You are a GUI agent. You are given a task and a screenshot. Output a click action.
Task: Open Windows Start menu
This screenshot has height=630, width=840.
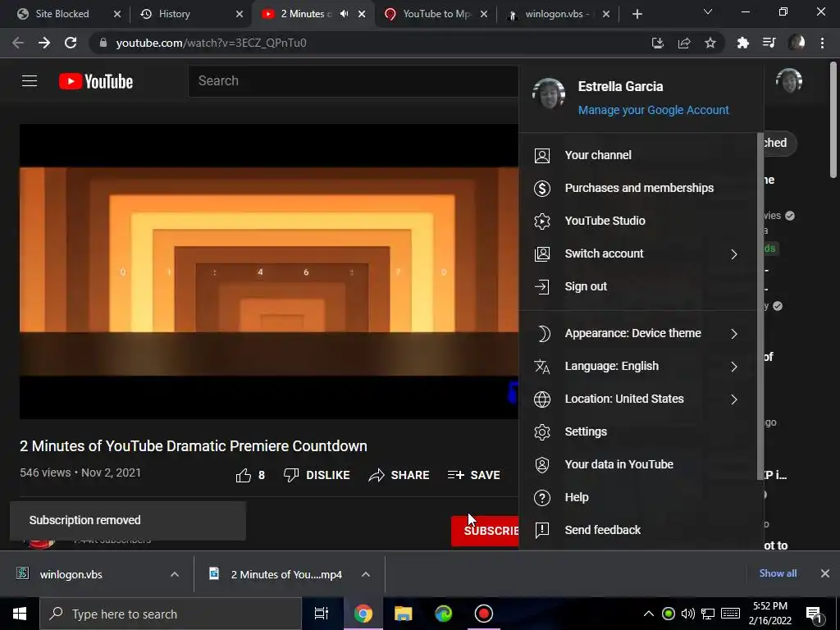(20, 614)
